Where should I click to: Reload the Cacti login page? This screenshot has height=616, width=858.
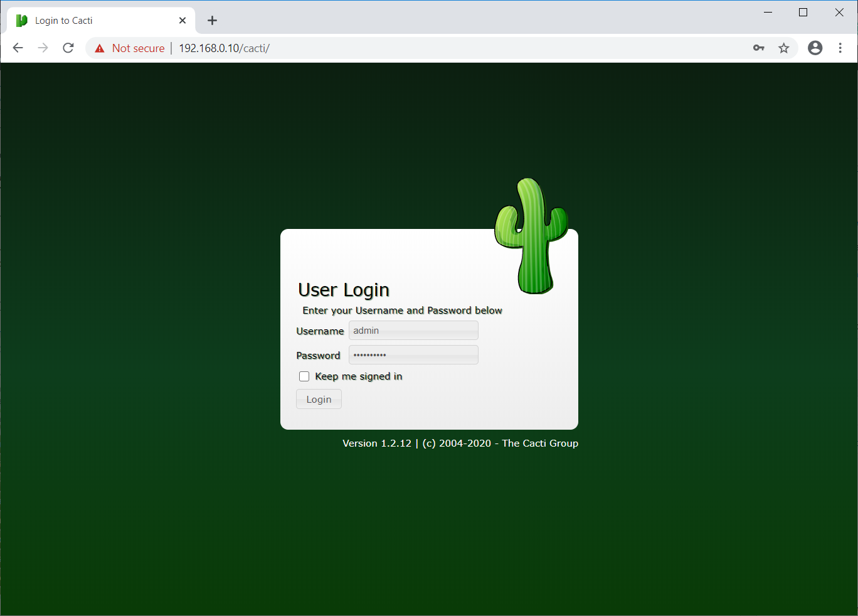point(68,48)
